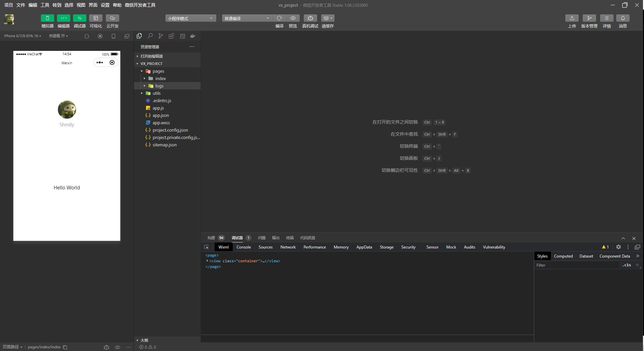Image resolution: width=644 pixels, height=351 pixels.
Task: Collapse the VX_PROJECT section
Action: point(167,64)
